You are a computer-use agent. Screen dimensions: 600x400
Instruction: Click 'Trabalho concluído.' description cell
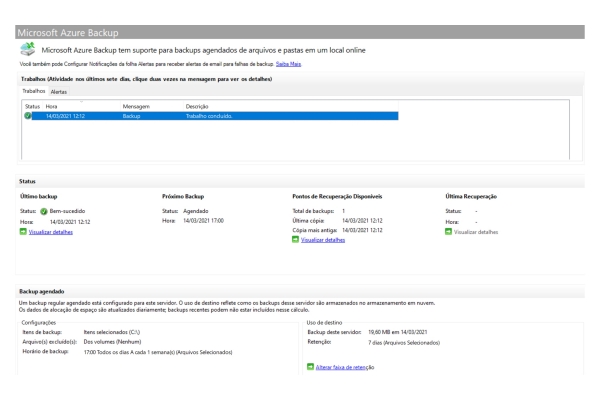209,116
